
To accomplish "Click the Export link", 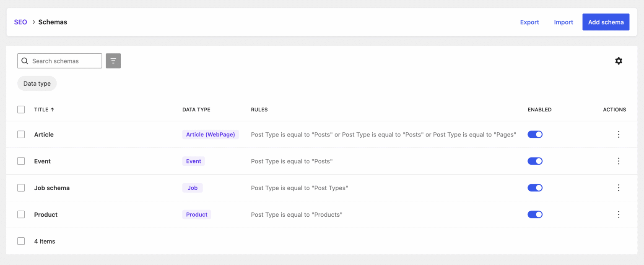I will click(530, 22).
